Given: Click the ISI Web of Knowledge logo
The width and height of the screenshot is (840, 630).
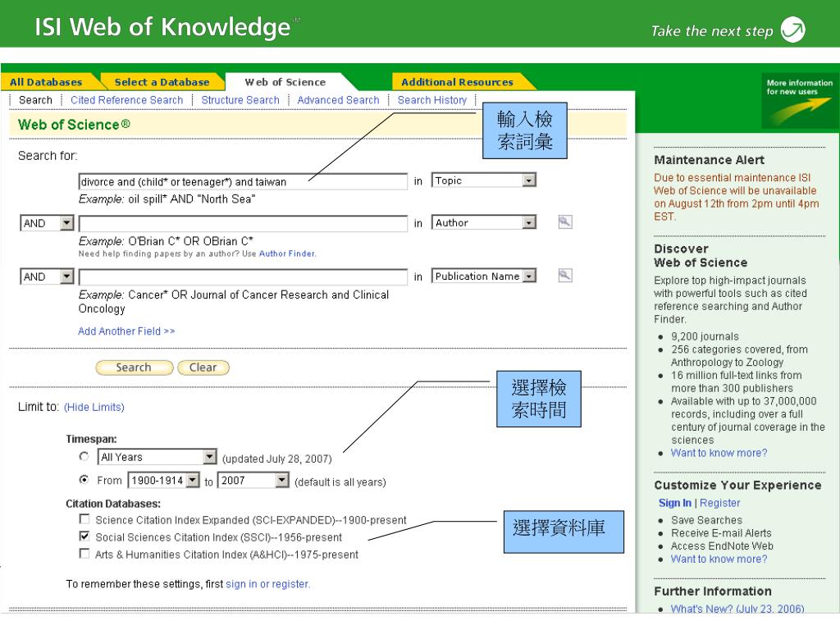Looking at the screenshot, I should coord(163,27).
